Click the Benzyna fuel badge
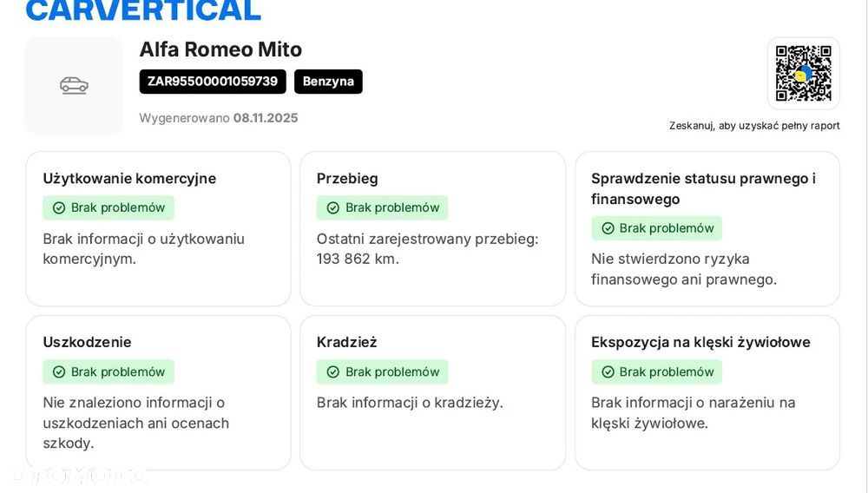The image size is (868, 493). pyautogui.click(x=328, y=82)
